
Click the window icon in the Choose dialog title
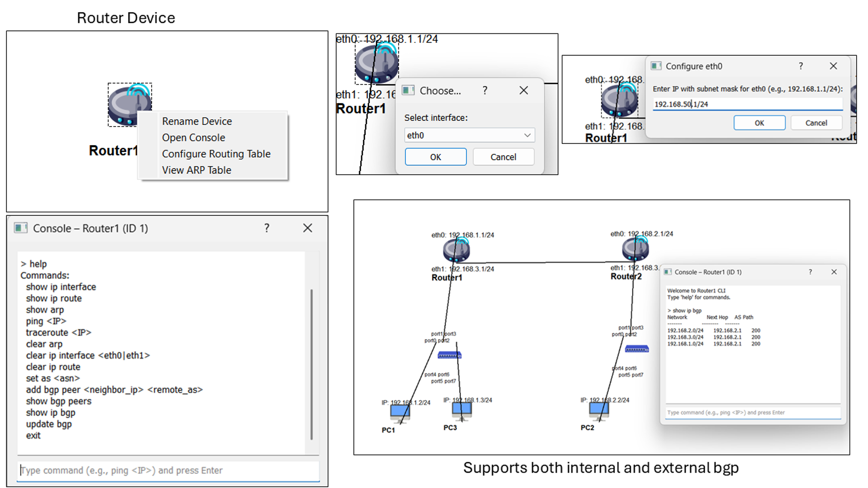pyautogui.click(x=408, y=90)
